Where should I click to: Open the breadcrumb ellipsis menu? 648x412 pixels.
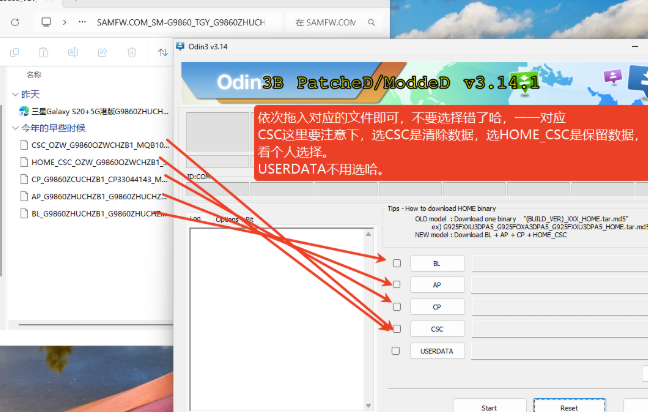tap(82, 22)
